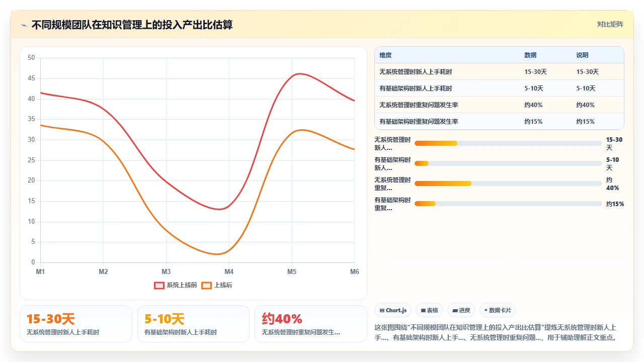
Task: Open the 5-10天 data card
Action: click(x=193, y=324)
